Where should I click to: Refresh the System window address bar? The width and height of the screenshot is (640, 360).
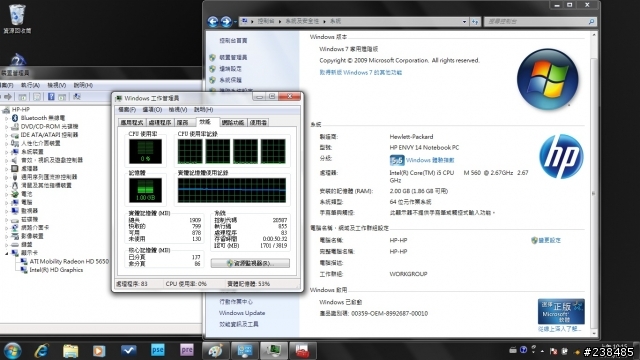click(475, 22)
